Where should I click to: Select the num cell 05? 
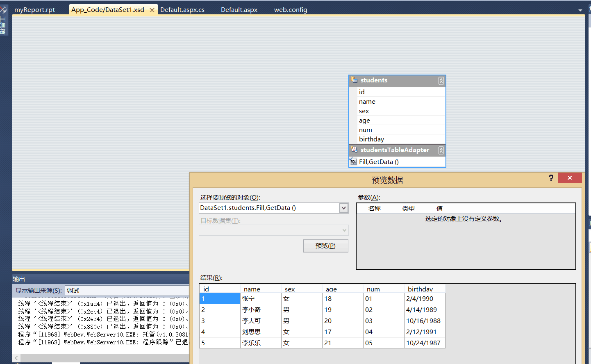coord(384,343)
